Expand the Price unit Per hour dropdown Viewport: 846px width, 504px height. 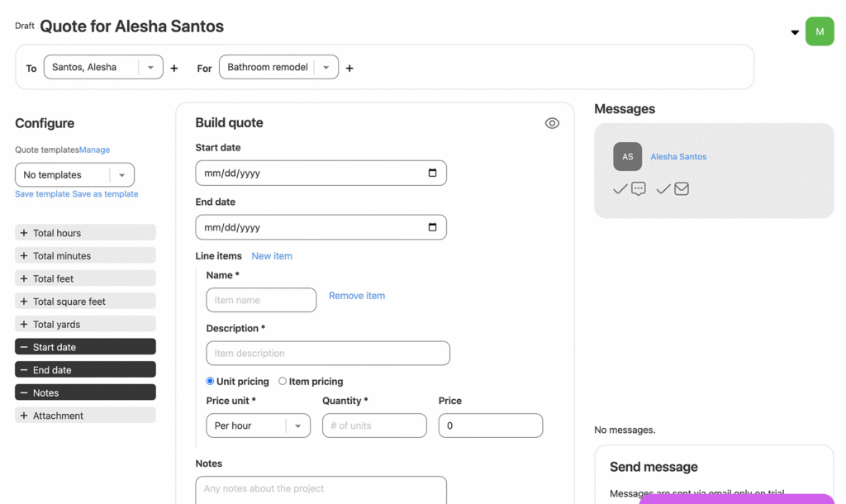297,426
